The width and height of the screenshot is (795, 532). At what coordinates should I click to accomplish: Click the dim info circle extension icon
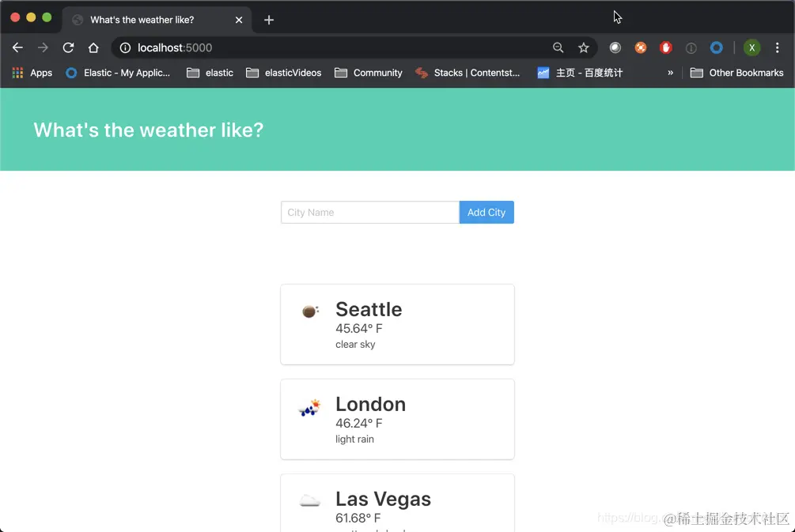tap(691, 48)
